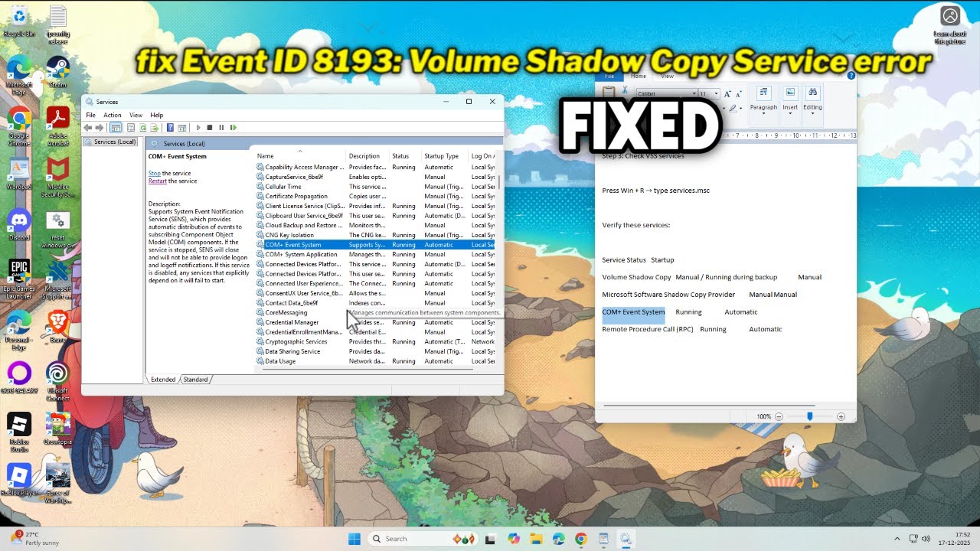This screenshot has width=980, height=551.
Task: Open the Action menu in Services
Action: coord(113,115)
